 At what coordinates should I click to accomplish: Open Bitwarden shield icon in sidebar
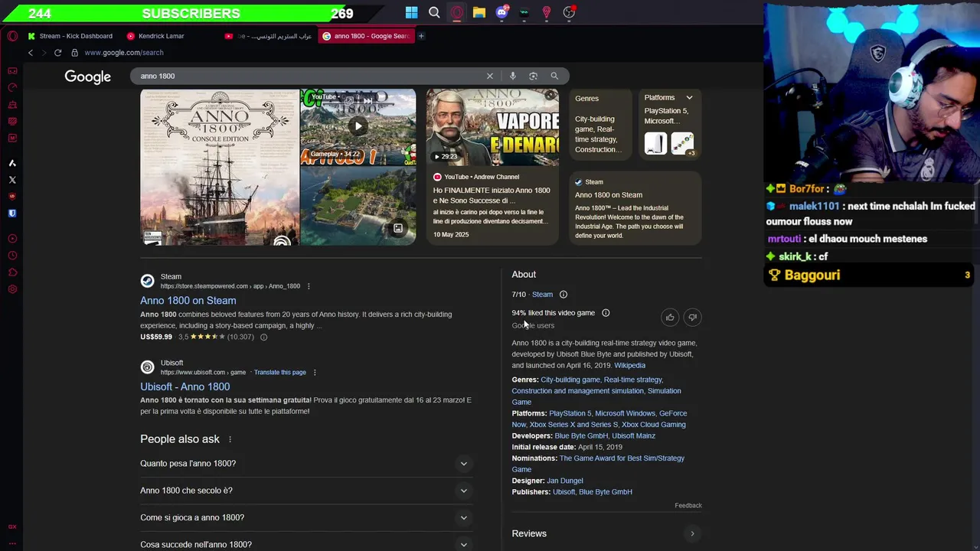click(12, 214)
